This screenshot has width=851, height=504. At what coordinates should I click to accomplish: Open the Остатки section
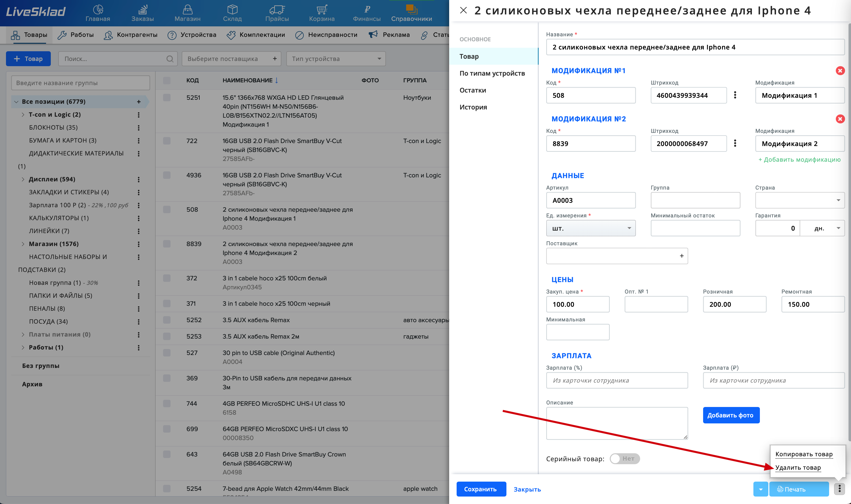coord(473,90)
